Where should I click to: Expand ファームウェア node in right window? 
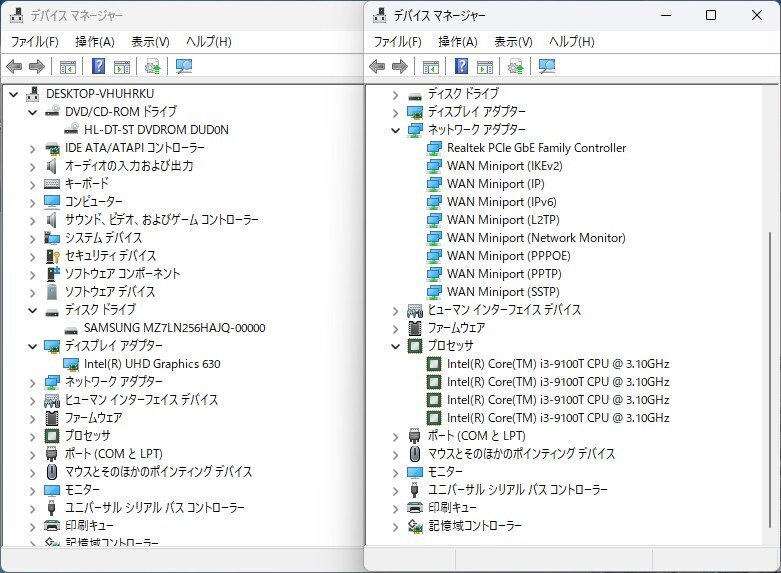coord(395,329)
